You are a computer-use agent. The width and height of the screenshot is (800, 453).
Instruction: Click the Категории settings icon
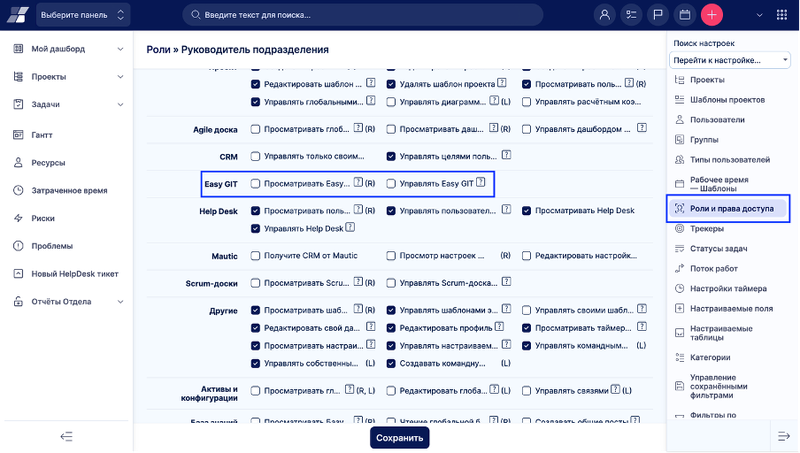(x=680, y=357)
